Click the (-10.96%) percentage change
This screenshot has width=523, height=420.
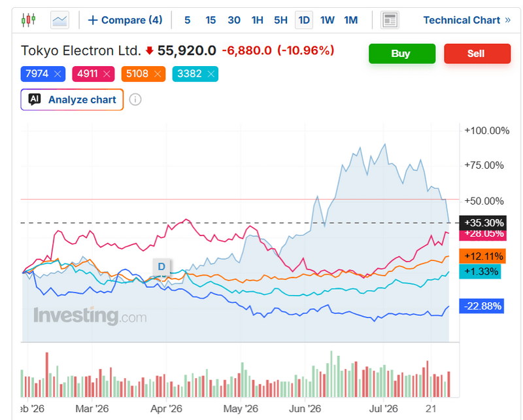306,51
